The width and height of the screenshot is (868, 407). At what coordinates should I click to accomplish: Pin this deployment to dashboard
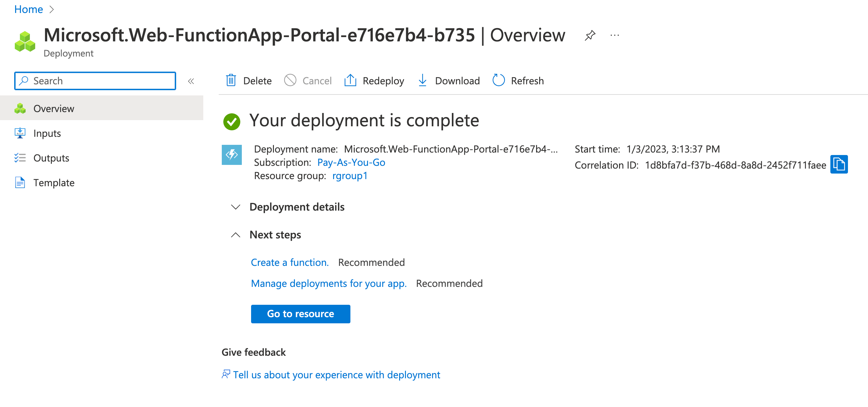point(590,36)
